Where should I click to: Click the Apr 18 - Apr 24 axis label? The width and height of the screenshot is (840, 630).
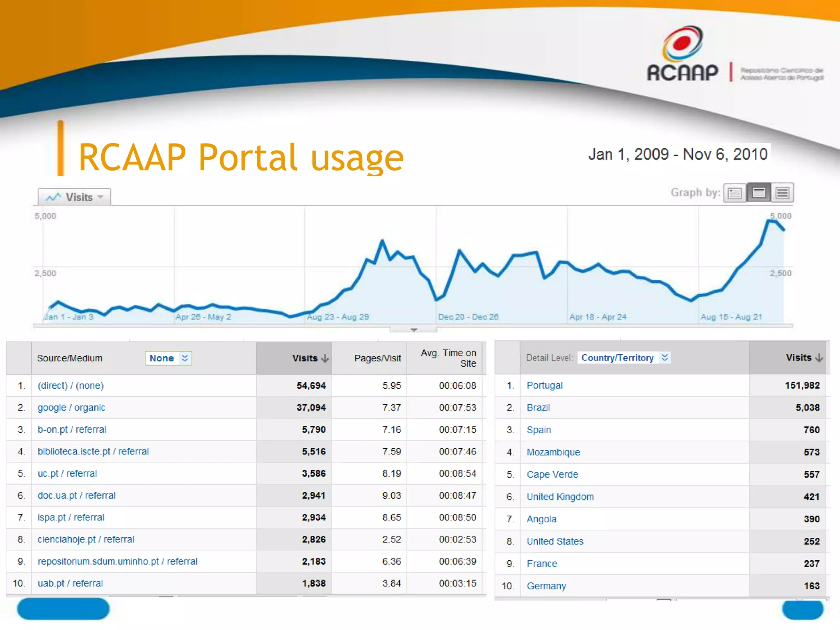[598, 317]
